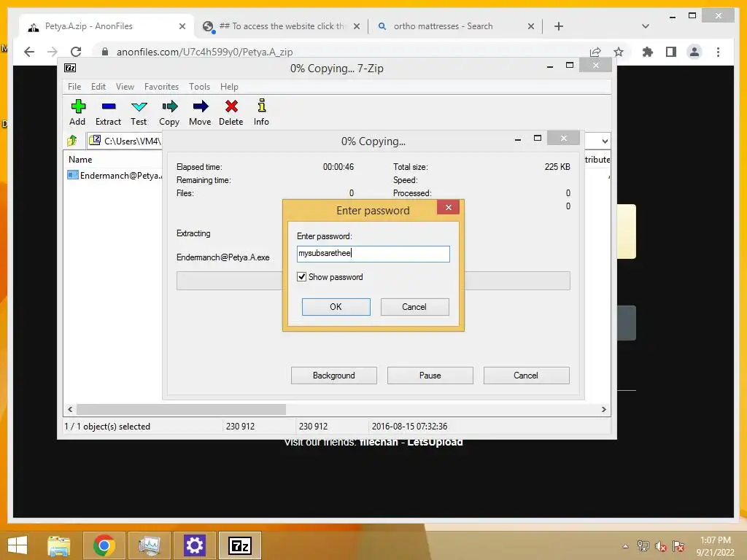The width and height of the screenshot is (747, 560).
Task: Open the Help menu
Action: pyautogui.click(x=229, y=87)
